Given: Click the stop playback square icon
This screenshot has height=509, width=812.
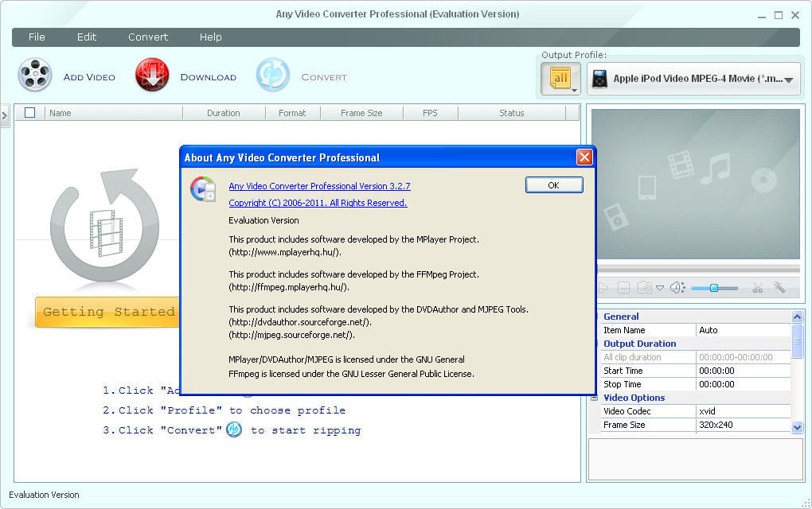Looking at the screenshot, I should (x=624, y=288).
